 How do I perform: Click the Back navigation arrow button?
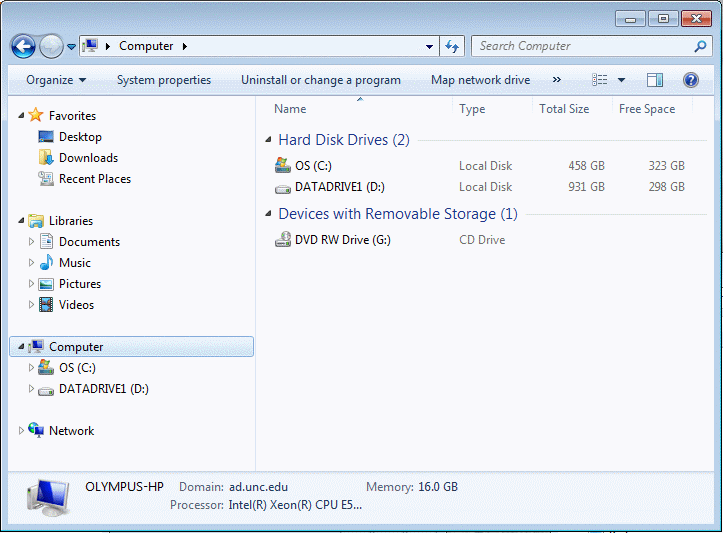[x=23, y=46]
